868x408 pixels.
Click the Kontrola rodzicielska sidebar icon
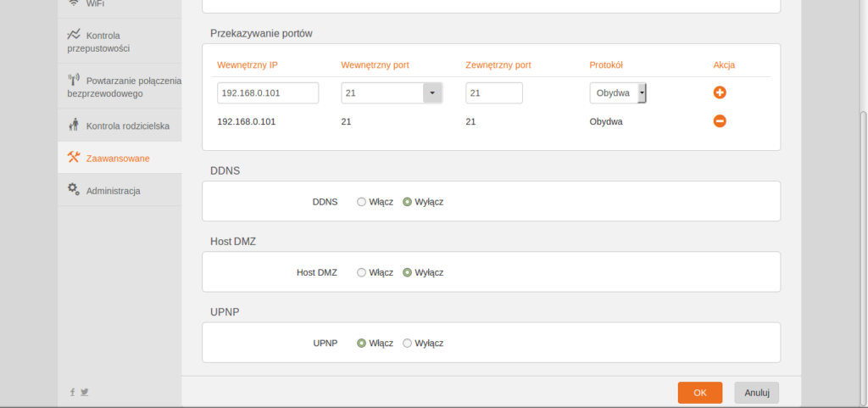click(x=74, y=126)
